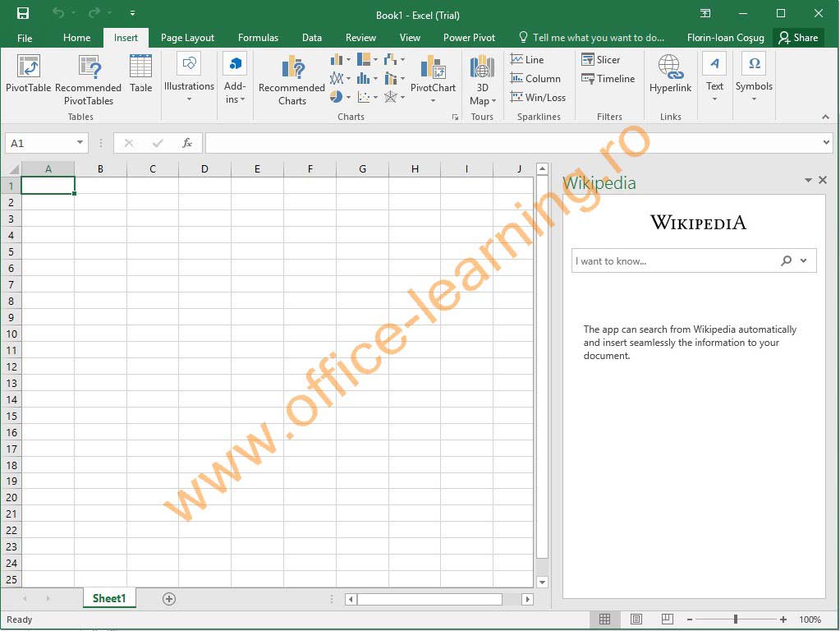Insert a Timeline filter
840x631 pixels.
[608, 78]
